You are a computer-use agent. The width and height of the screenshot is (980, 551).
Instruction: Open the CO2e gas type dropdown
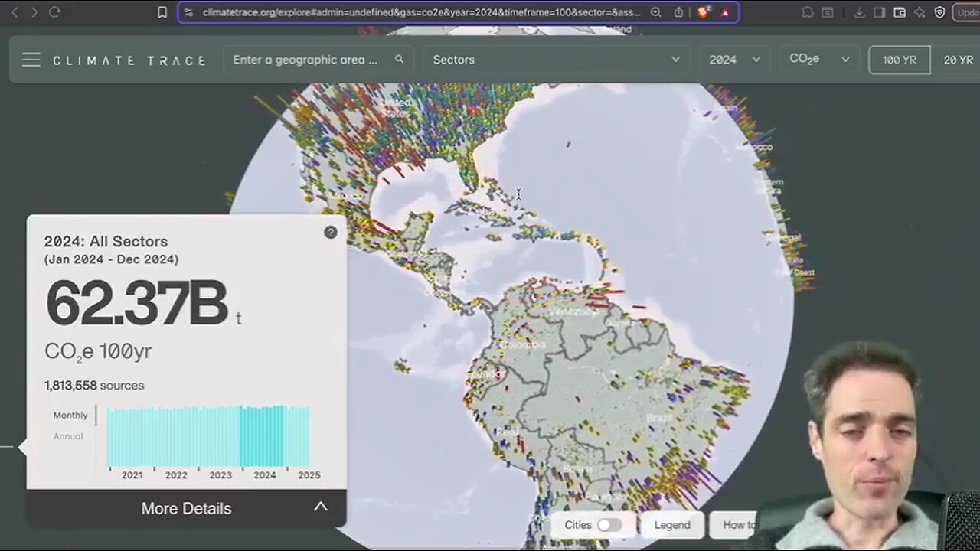click(819, 60)
